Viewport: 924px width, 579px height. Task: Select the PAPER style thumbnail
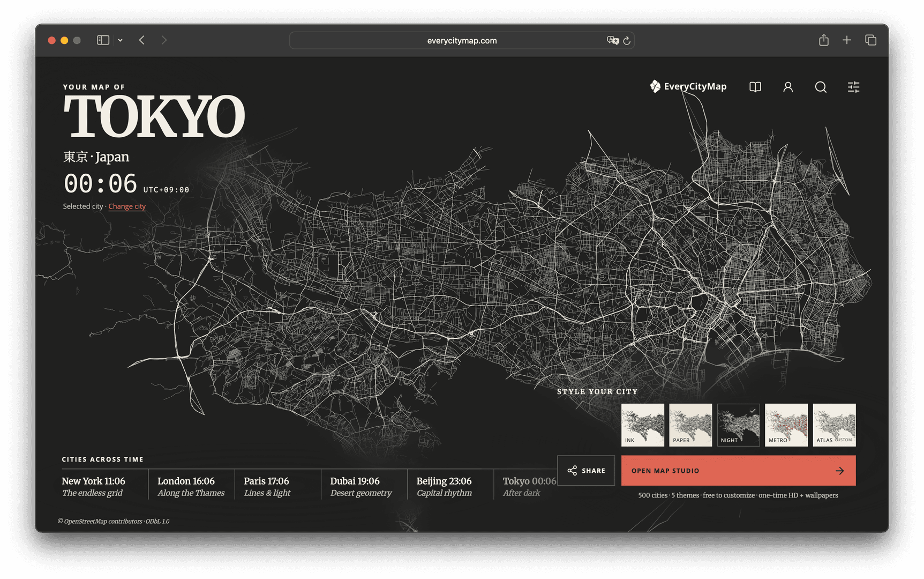(690, 425)
